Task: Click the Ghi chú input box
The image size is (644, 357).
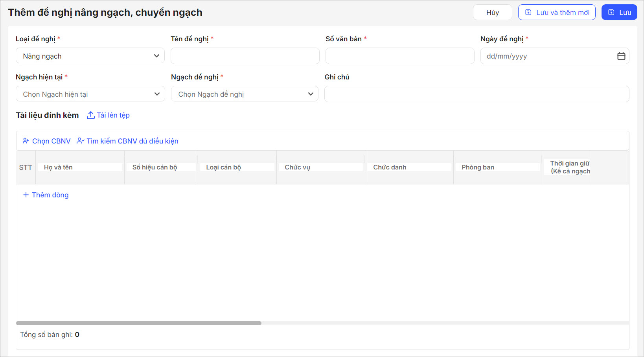Action: pyautogui.click(x=476, y=94)
